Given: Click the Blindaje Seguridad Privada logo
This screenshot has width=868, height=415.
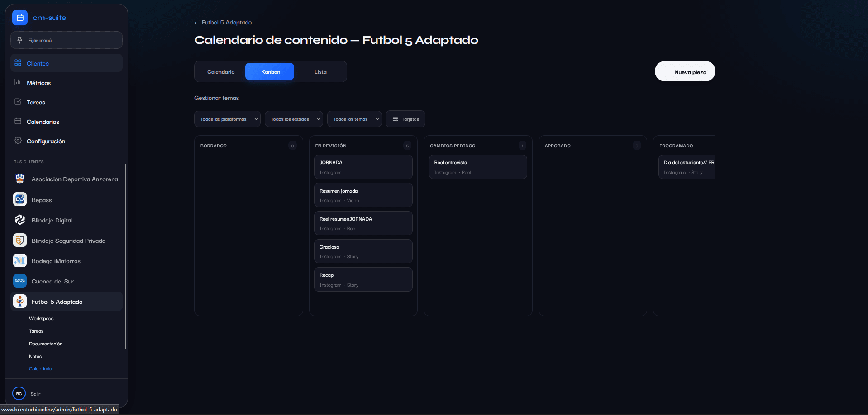Looking at the screenshot, I should [x=20, y=240].
